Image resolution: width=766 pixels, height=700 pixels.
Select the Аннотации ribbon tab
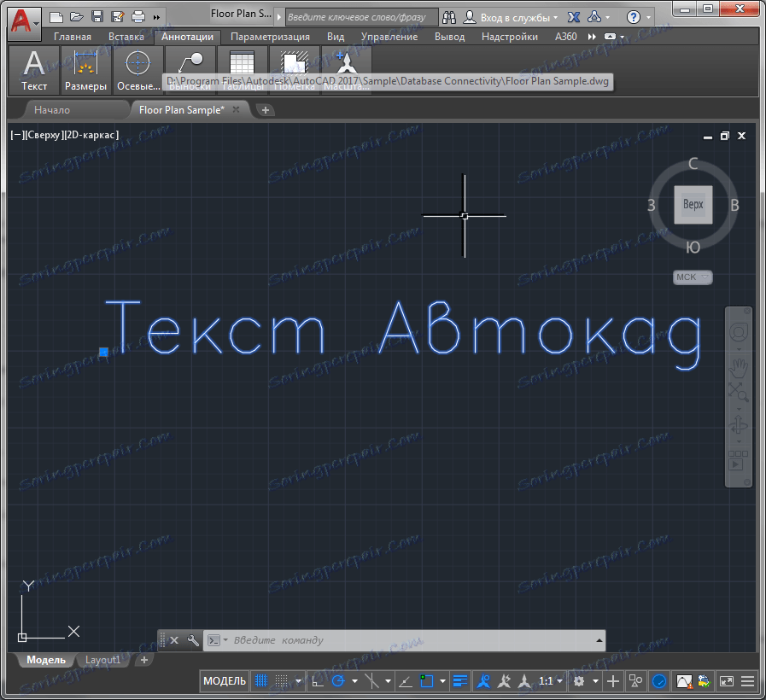(188, 37)
